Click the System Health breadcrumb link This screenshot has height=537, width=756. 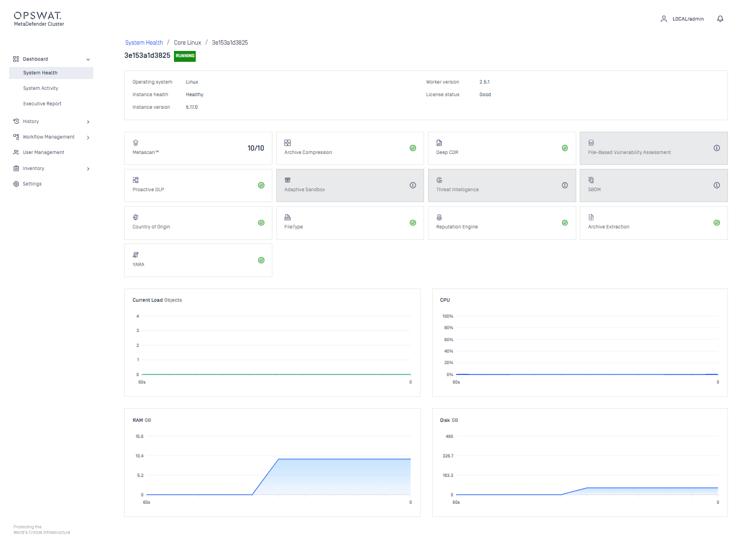click(x=144, y=42)
